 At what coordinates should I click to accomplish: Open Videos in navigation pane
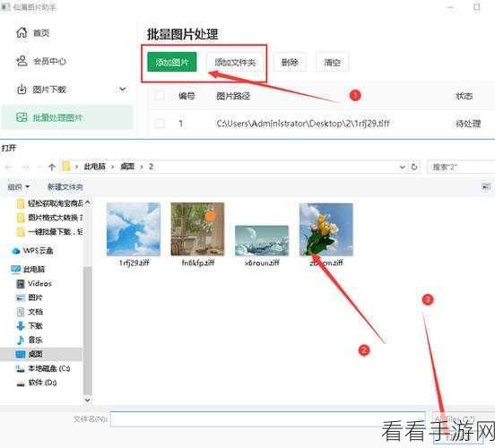(34, 284)
